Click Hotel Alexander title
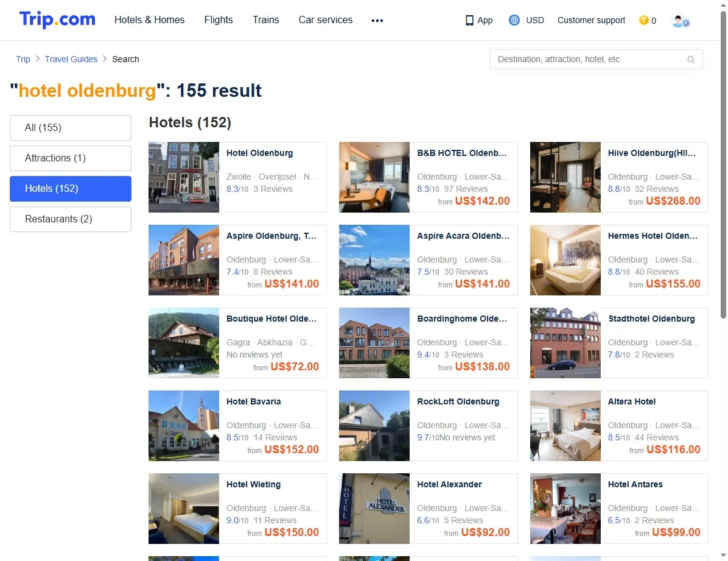The height and width of the screenshot is (561, 728). point(449,484)
